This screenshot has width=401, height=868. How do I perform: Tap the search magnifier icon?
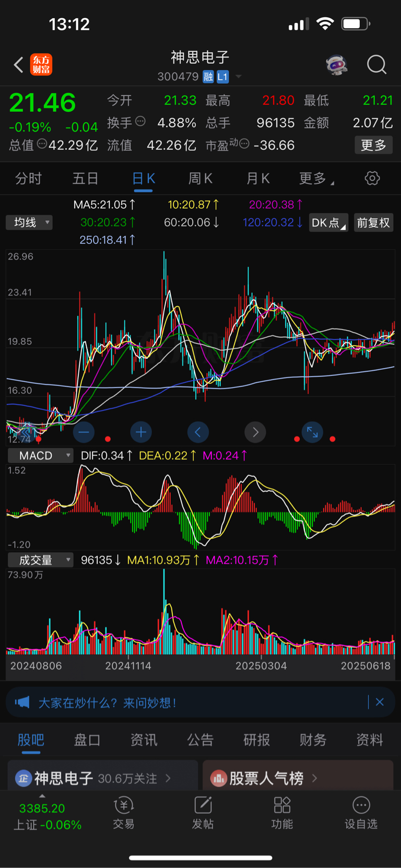[376, 65]
